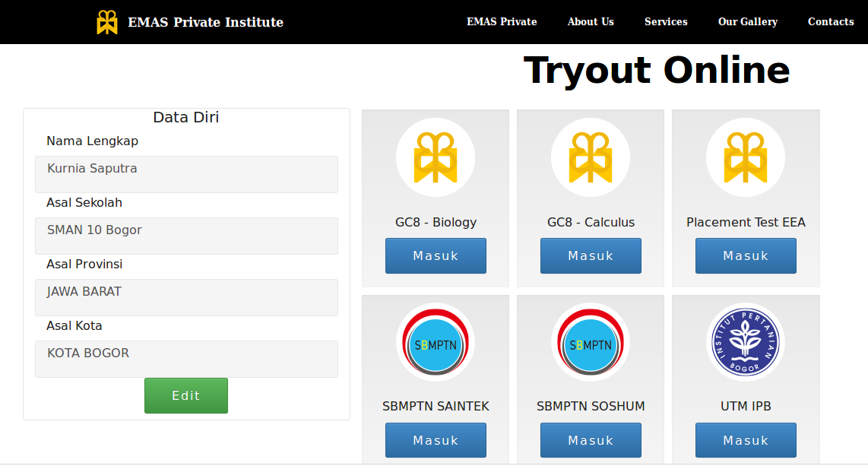The height and width of the screenshot is (466, 868).
Task: Navigate to the Contacts page
Action: point(831,22)
